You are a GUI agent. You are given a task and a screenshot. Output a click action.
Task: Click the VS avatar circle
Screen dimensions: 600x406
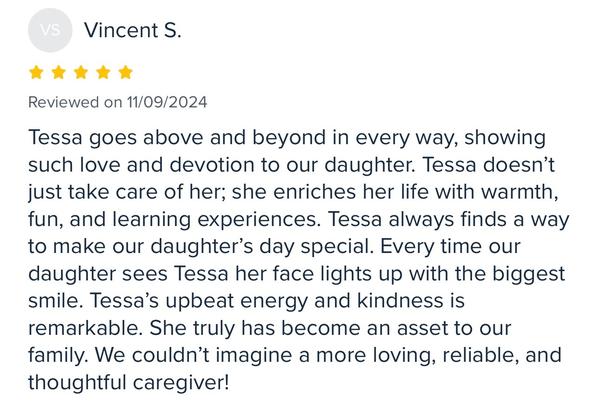50,30
